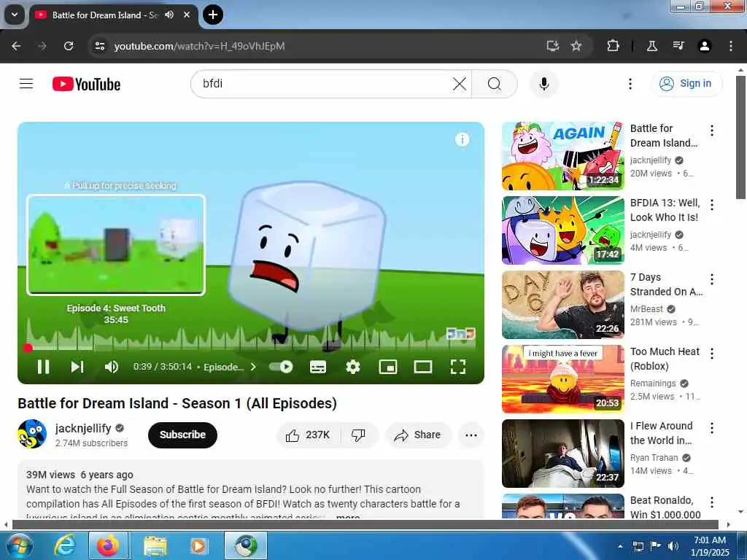747x560 pixels.
Task: Open the browser extensions puzzle icon
Action: click(x=613, y=46)
